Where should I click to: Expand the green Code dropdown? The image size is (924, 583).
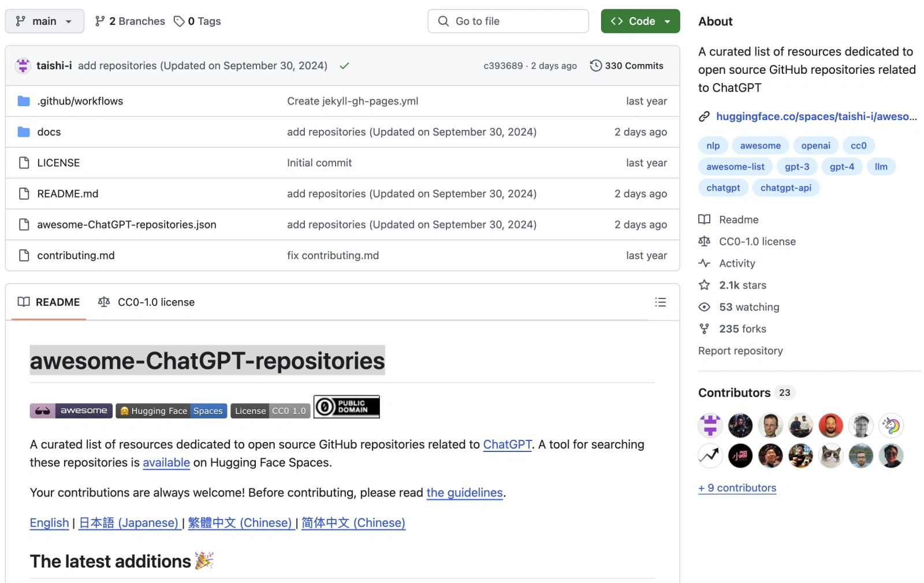640,21
